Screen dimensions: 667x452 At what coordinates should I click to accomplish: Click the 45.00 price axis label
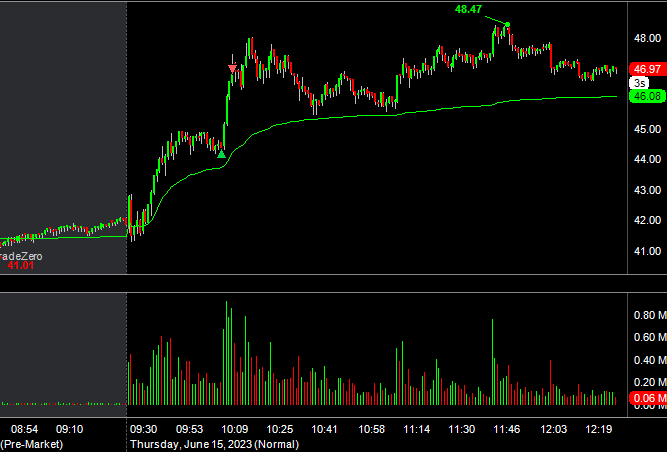[647, 129]
